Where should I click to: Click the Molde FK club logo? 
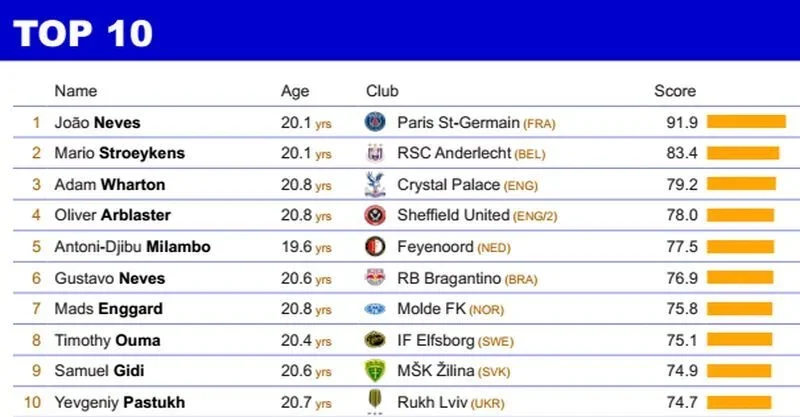click(x=375, y=309)
